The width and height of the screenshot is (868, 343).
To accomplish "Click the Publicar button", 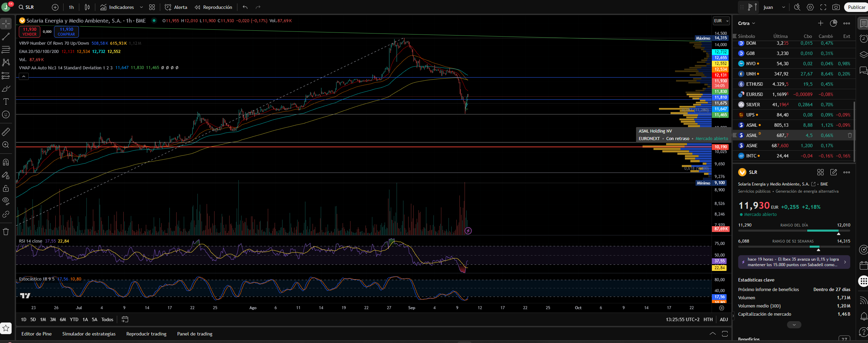I will [x=856, y=7].
